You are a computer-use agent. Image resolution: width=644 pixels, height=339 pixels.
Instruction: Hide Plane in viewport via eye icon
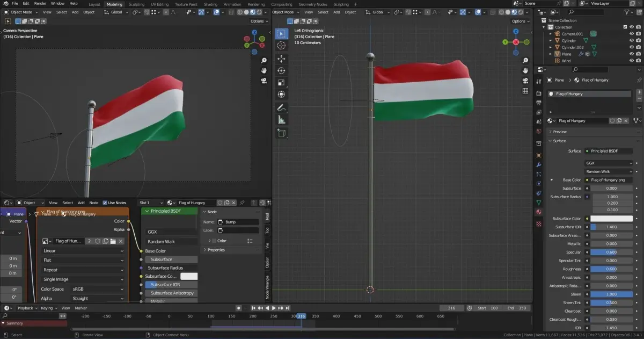pos(632,54)
